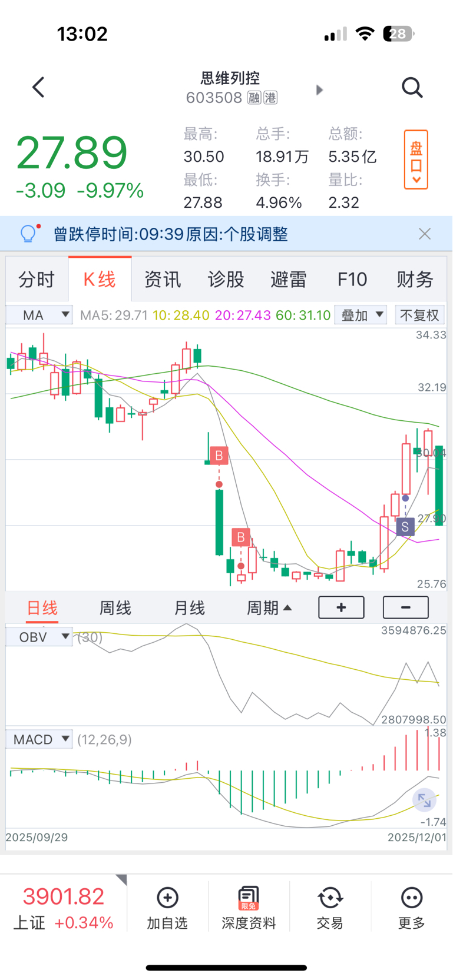
Task: Tap the lightbulb limit-down alert icon
Action: click(29, 234)
